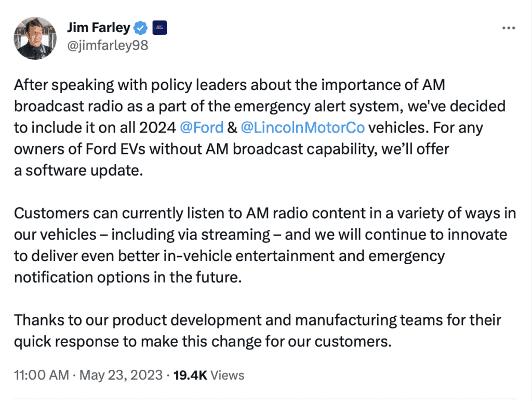
Task: Open the more options ellipsis menu
Action: point(508,28)
